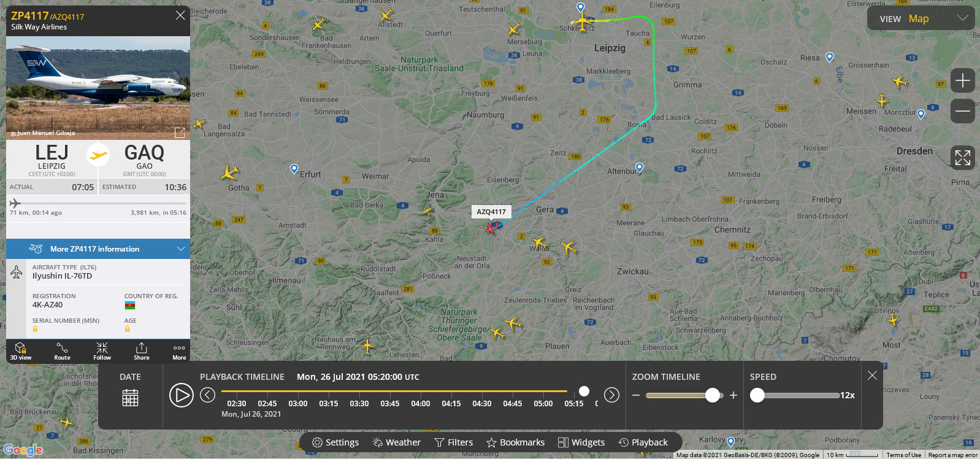Click the Follow aircraft icon
Image resolution: width=980 pixels, height=459 pixels.
pos(102,351)
